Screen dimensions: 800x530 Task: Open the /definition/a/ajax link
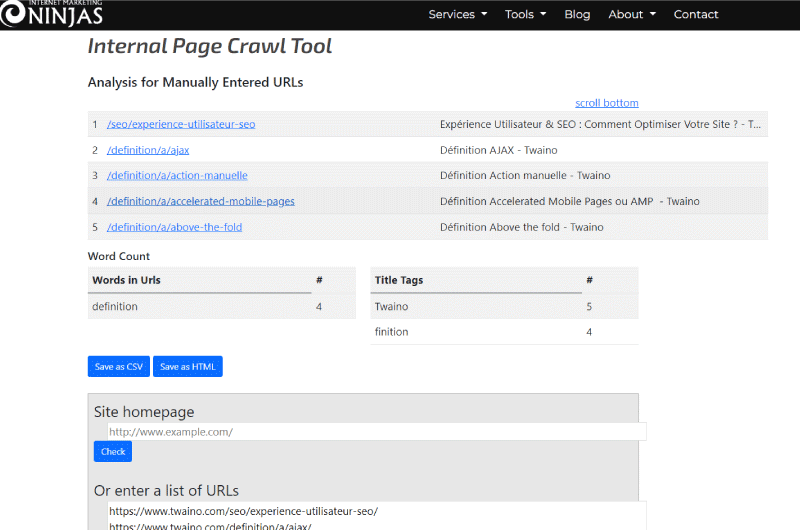tap(148, 150)
